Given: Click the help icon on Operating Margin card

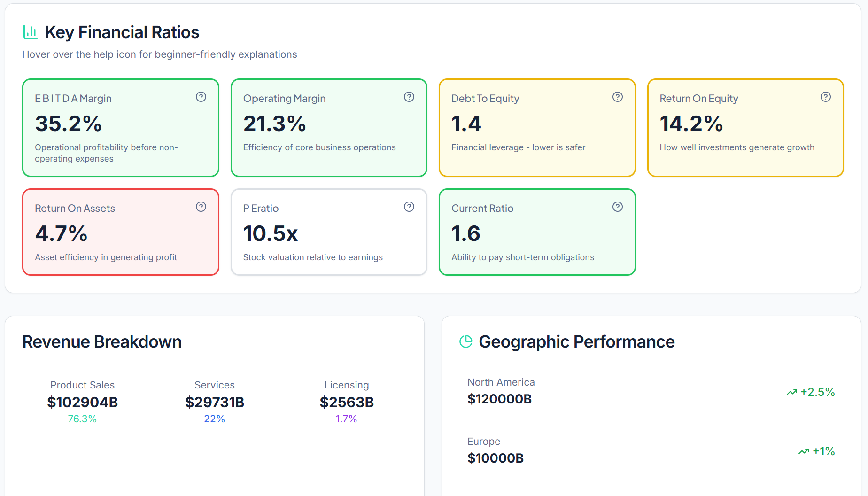Looking at the screenshot, I should point(409,97).
